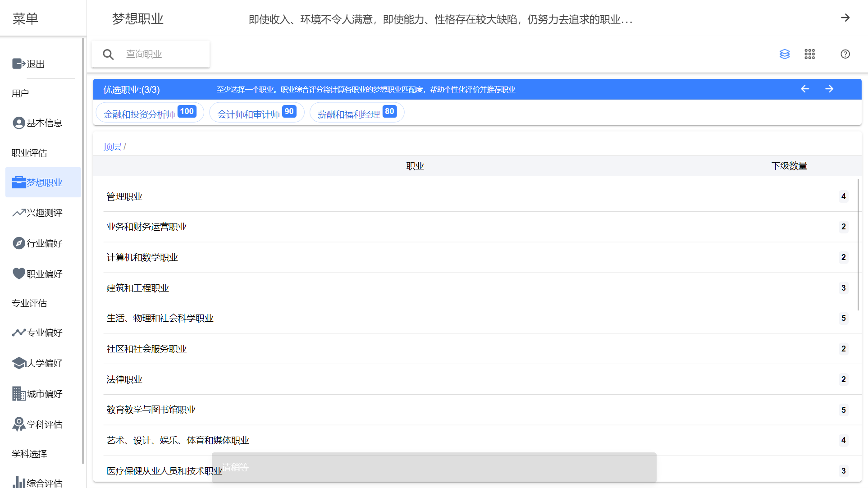Click the 80 score badge

click(389, 111)
